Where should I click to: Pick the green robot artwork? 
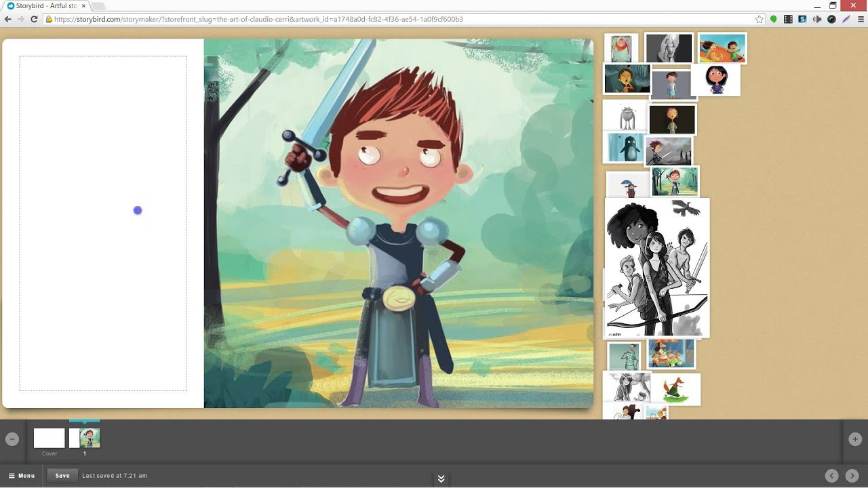(x=624, y=357)
